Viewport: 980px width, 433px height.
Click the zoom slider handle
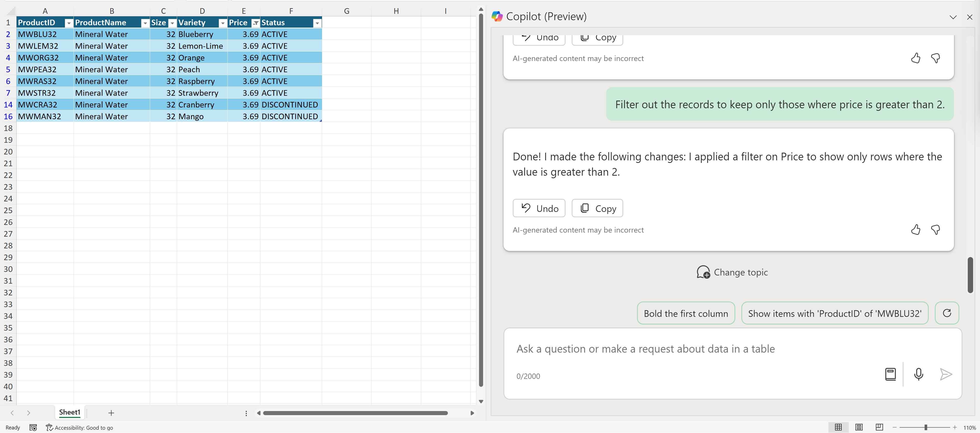(x=926, y=427)
